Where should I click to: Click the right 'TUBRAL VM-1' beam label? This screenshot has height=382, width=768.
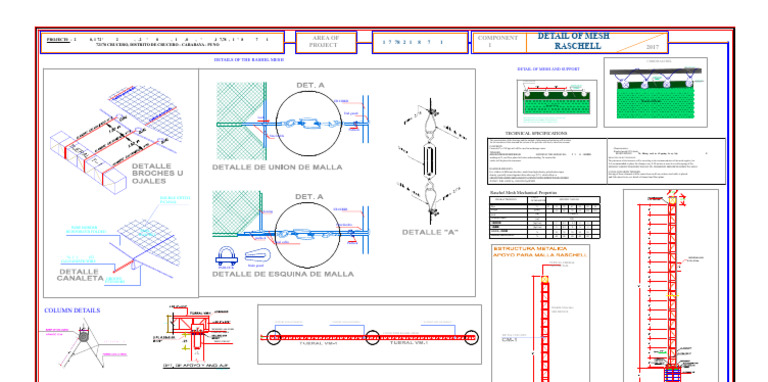tap(409, 343)
